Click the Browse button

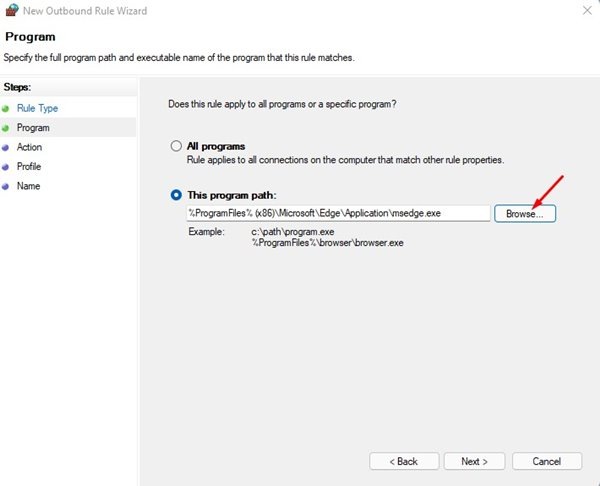[x=525, y=214]
